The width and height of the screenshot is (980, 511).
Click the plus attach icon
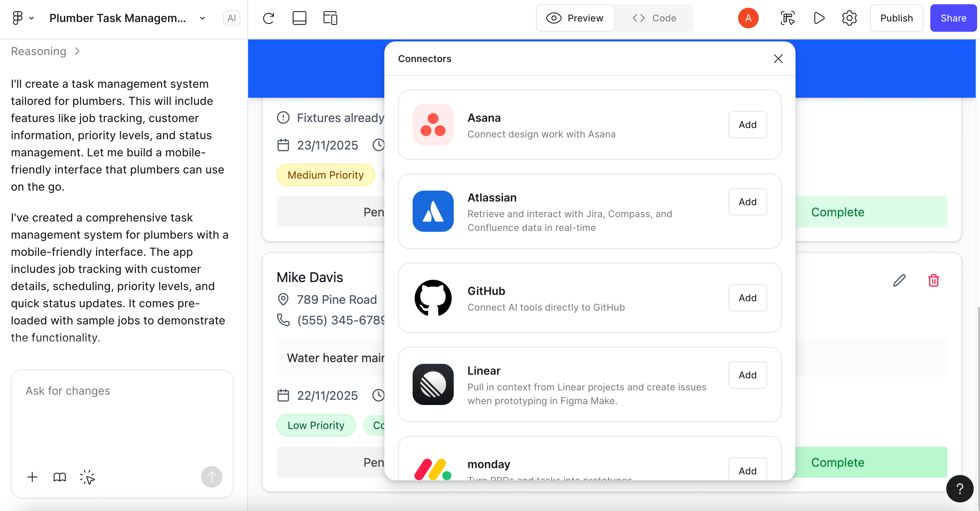[x=32, y=477]
